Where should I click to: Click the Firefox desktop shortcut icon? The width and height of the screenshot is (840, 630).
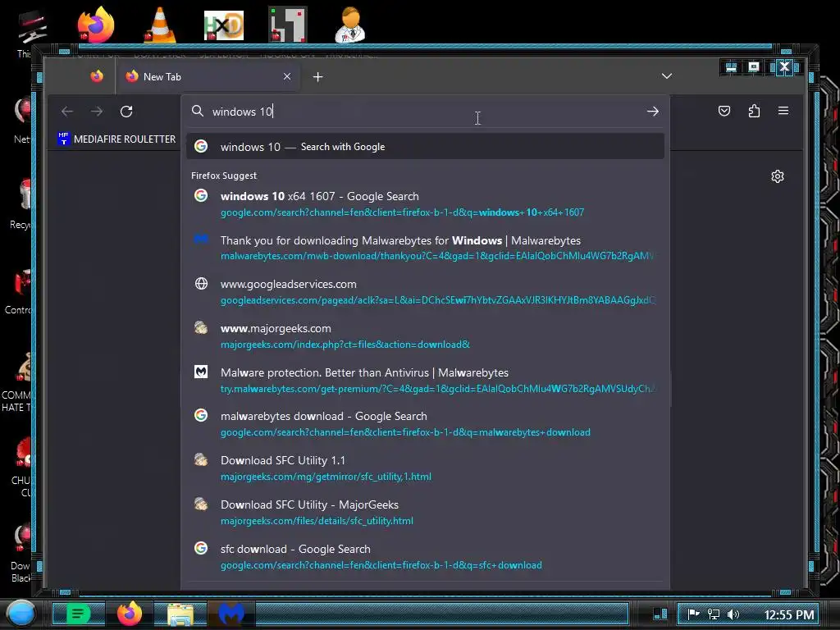coord(95,25)
